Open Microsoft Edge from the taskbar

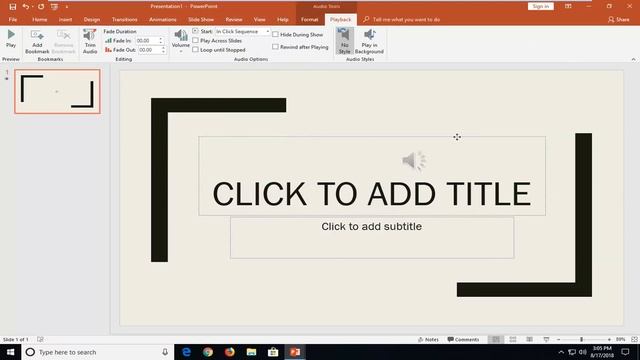pyautogui.click(x=187, y=352)
